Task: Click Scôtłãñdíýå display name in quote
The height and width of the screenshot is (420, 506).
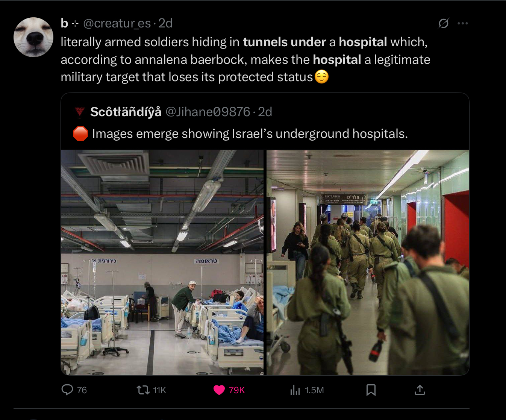Action: point(126,112)
